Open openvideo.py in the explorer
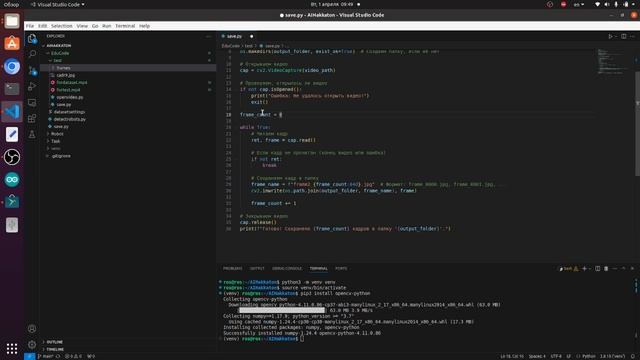This screenshot has width=640, height=360. tap(69, 97)
